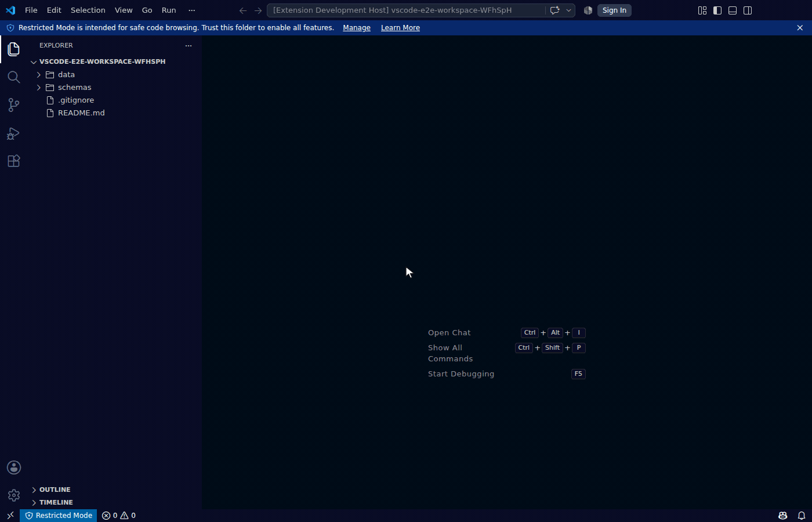Show more menu bar items (ellipsis)

(x=192, y=10)
